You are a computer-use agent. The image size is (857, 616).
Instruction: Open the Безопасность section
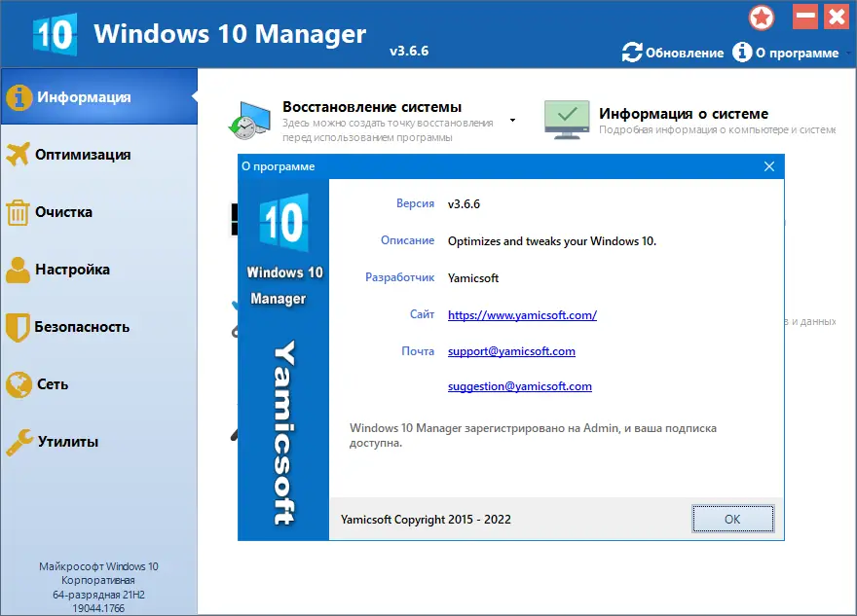click(x=99, y=327)
